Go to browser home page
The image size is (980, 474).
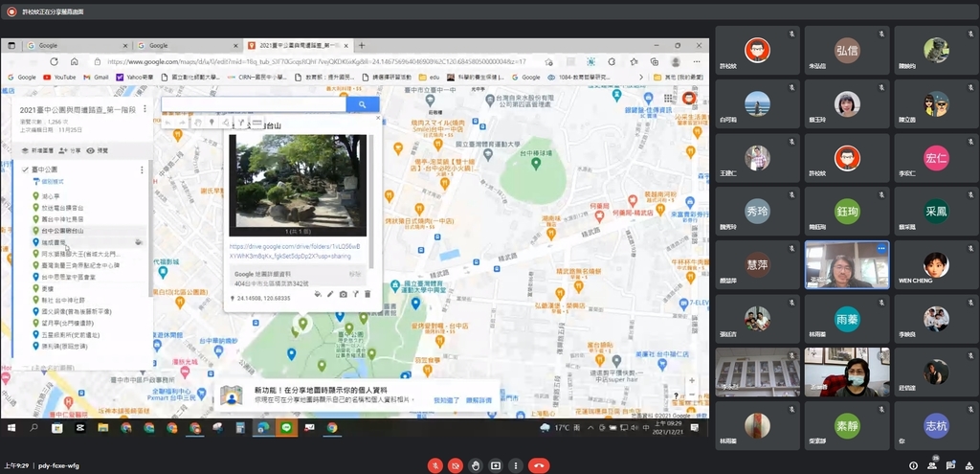pos(74,62)
